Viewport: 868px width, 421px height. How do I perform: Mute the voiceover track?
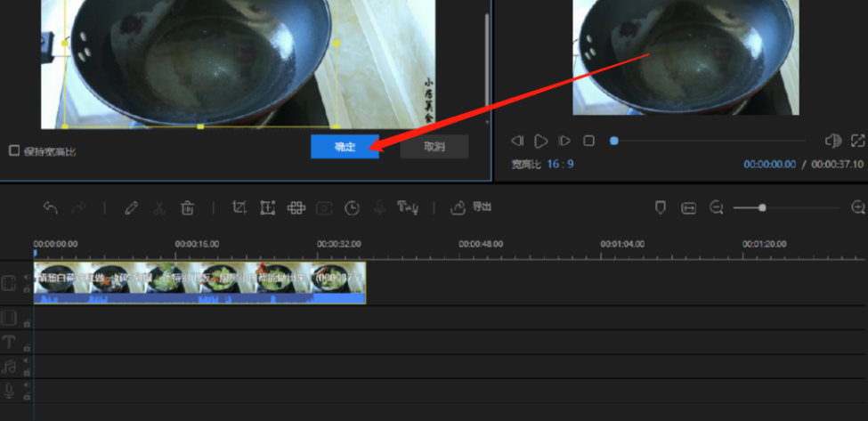(x=26, y=385)
